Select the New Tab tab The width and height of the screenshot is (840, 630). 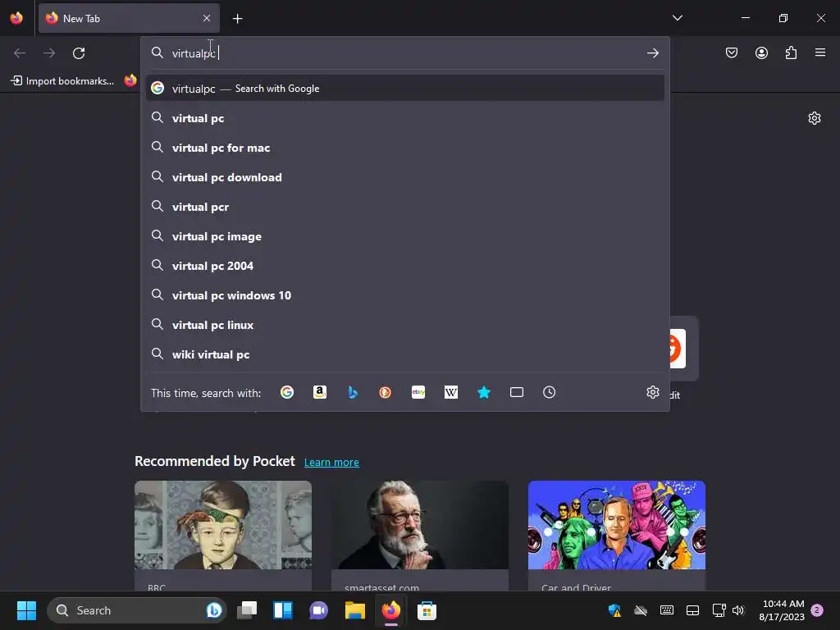[129, 18]
